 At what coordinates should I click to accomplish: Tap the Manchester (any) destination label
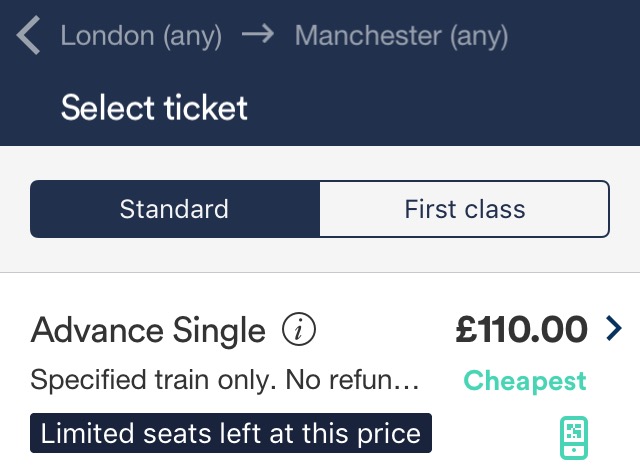402,37
